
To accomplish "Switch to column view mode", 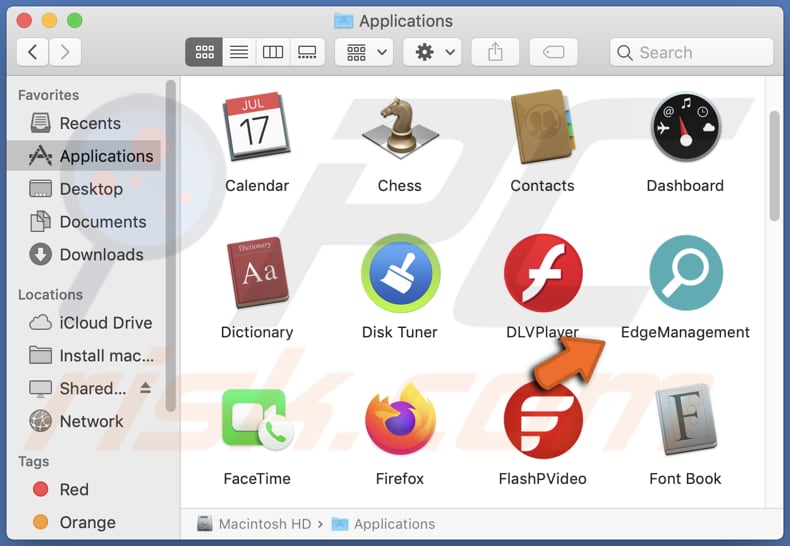I will (273, 52).
